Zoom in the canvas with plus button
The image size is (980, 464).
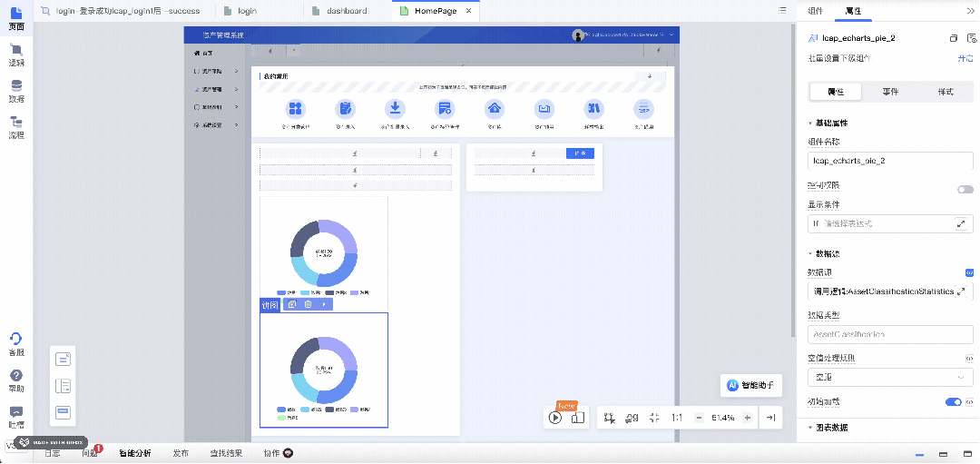click(x=747, y=418)
